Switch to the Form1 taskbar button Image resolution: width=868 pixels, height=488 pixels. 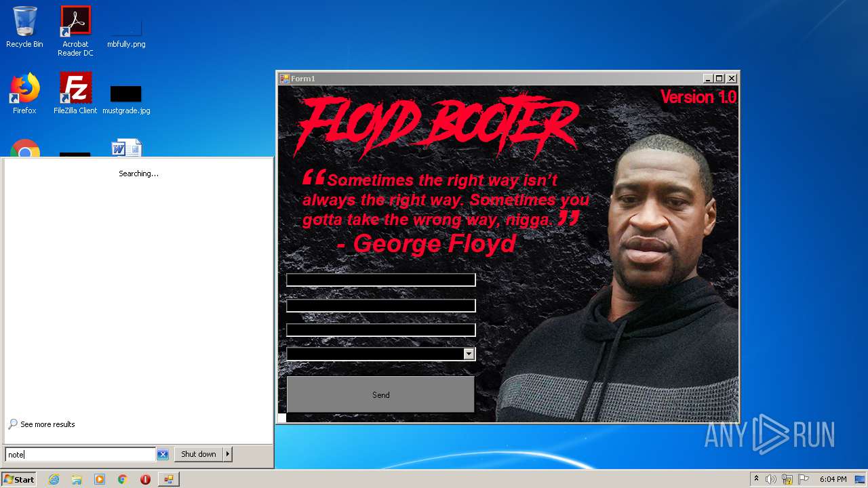(x=168, y=479)
